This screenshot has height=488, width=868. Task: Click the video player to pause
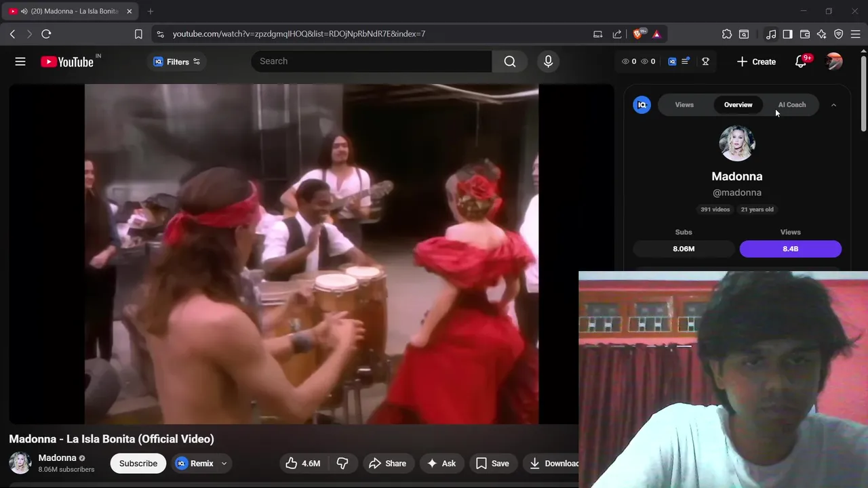click(x=311, y=254)
